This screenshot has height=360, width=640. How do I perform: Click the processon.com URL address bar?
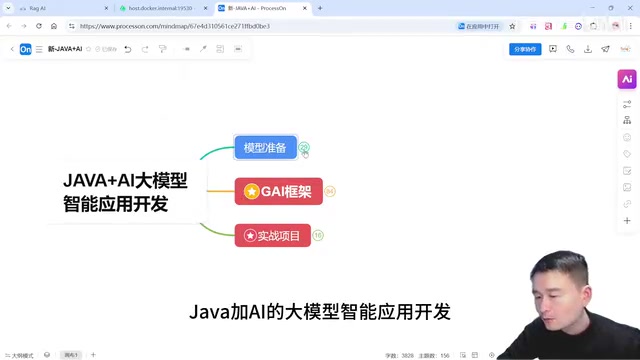pos(261,26)
